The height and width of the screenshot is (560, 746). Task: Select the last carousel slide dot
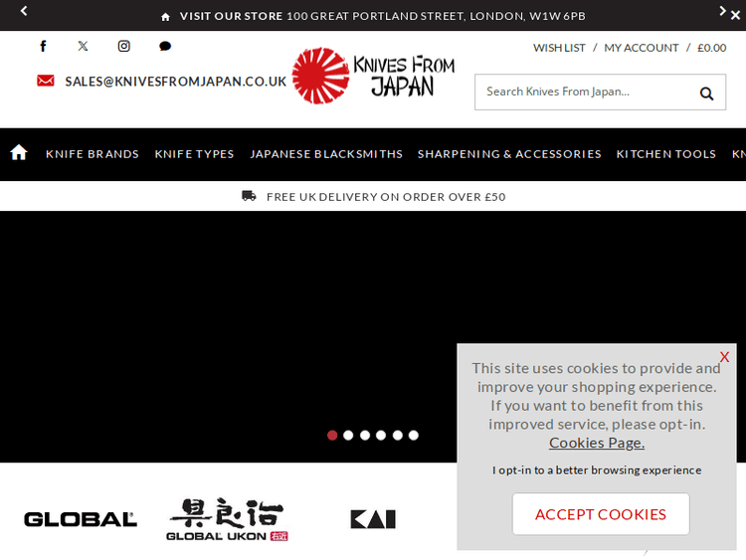(x=414, y=435)
